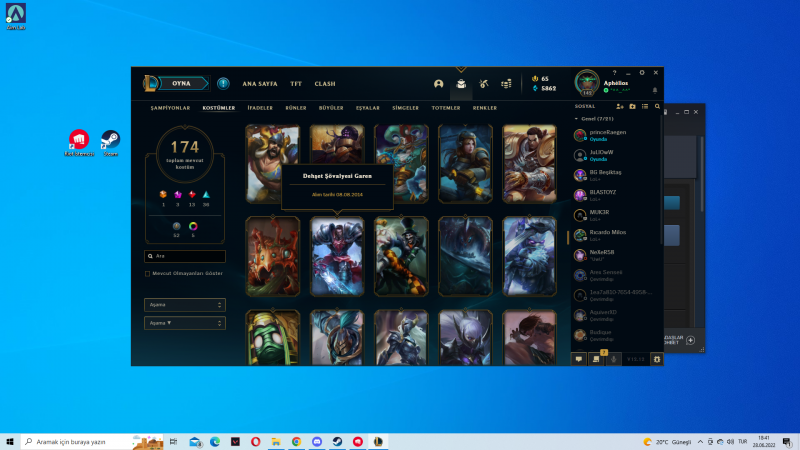Expand the arrow tab at top of client
The width and height of the screenshot is (800, 450).
click(461, 69)
